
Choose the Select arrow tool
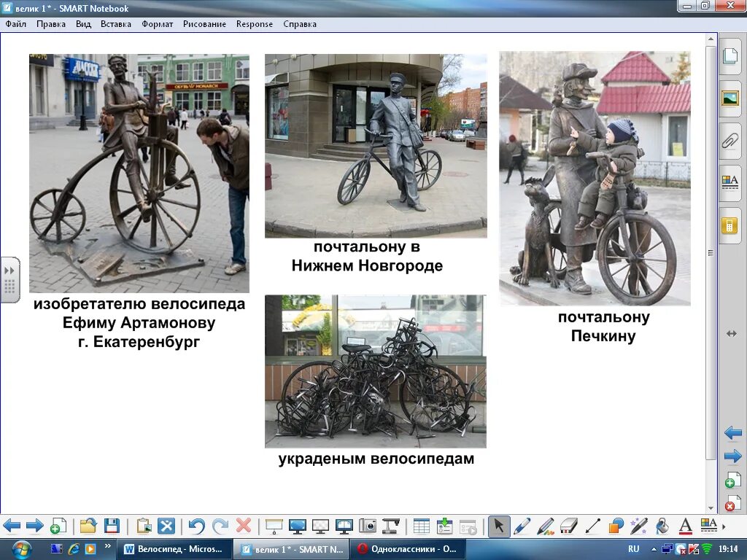[499, 526]
